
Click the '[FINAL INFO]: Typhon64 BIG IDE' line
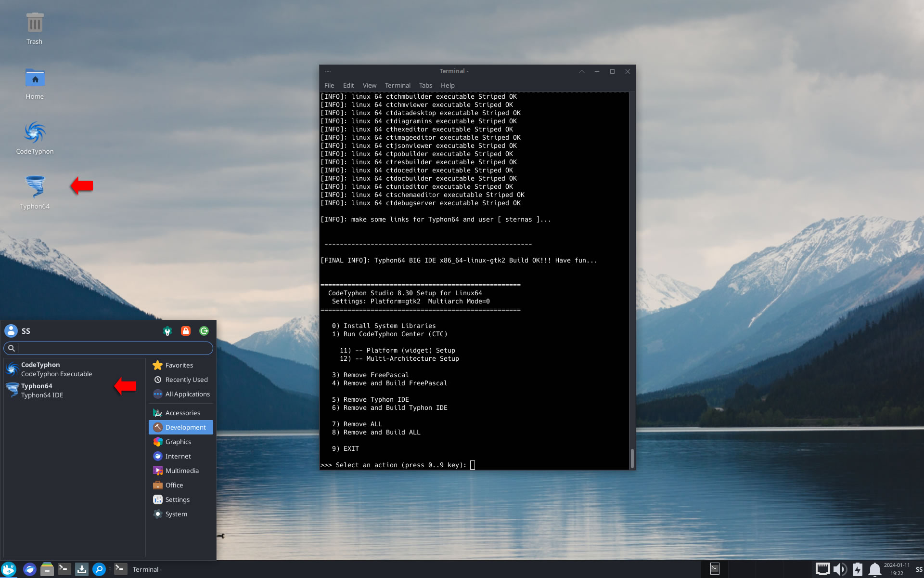click(459, 260)
